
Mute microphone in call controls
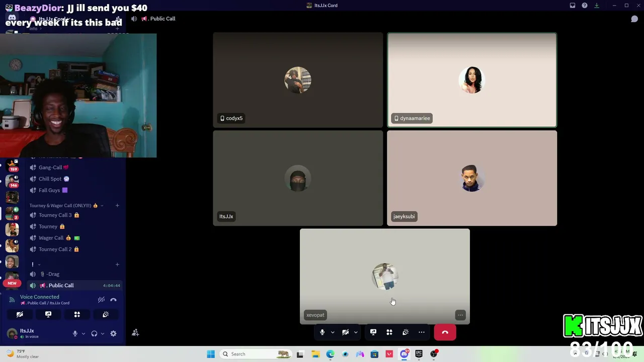click(x=322, y=332)
